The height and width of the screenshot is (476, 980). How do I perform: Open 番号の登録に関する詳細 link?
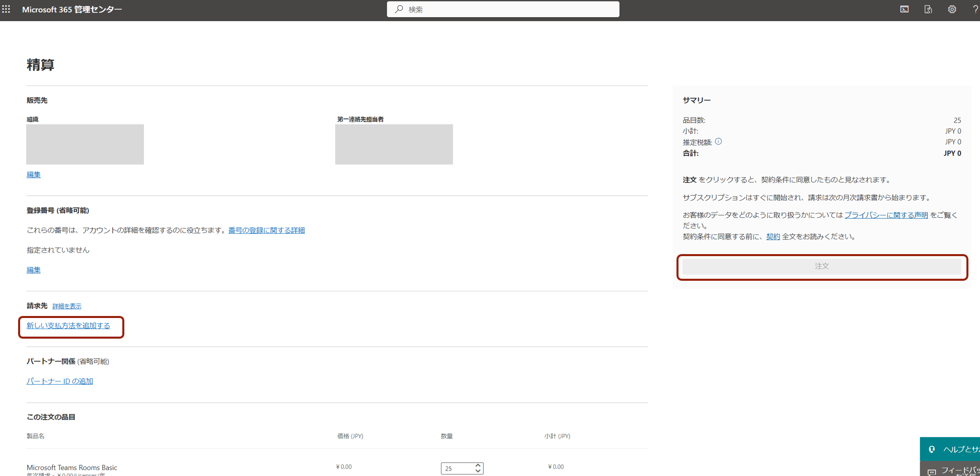pos(266,230)
